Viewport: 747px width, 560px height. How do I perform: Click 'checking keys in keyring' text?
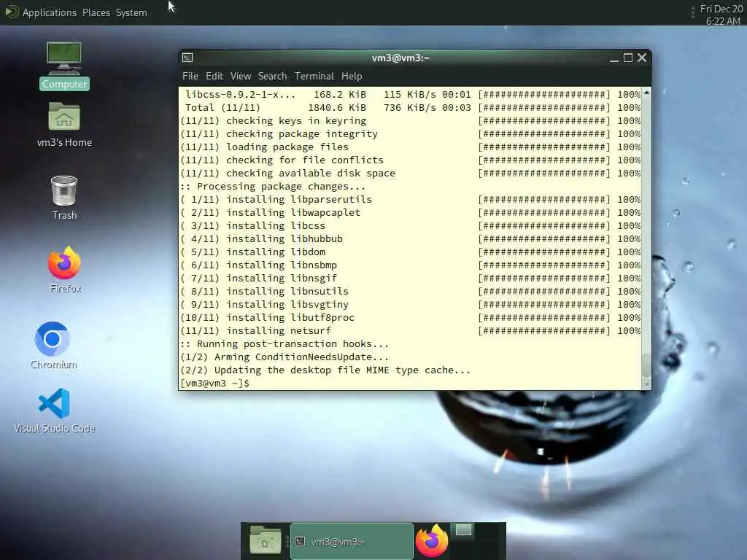coord(296,121)
